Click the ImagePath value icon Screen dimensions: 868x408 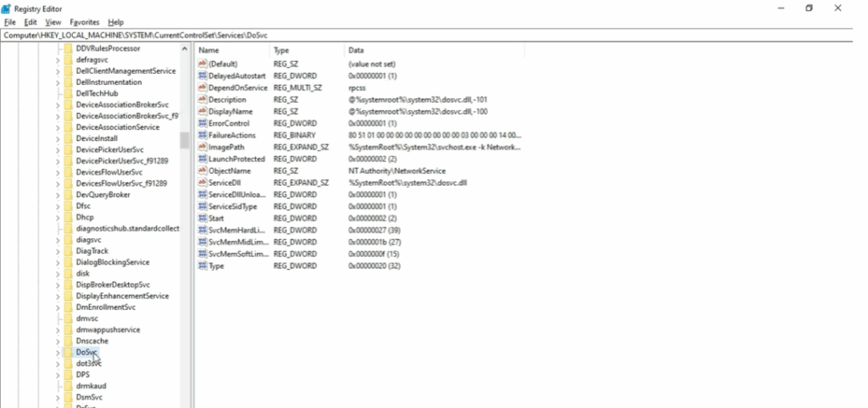202,147
